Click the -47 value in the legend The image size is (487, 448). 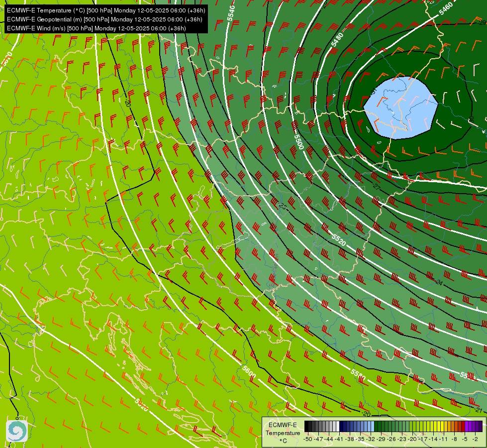coord(318,439)
